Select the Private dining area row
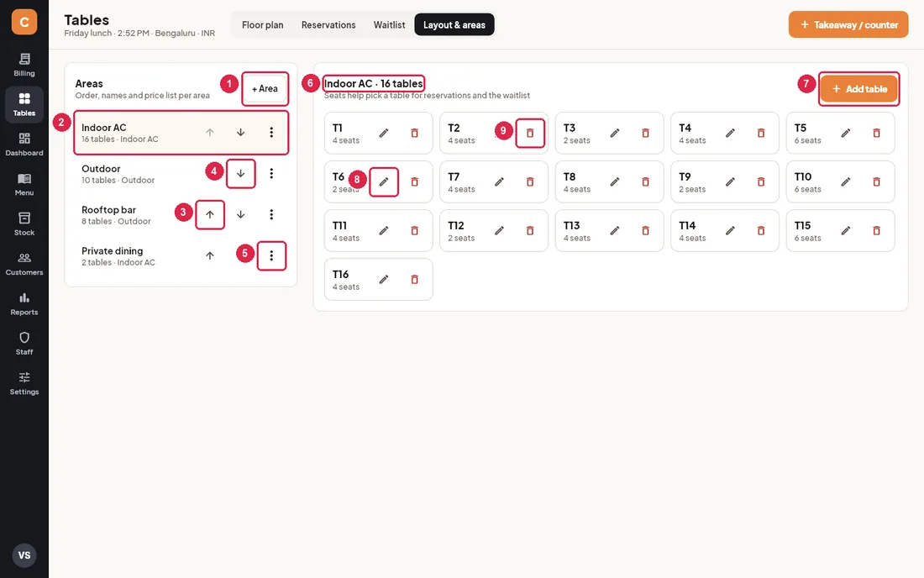Screen dimensions: 924x578 coord(181,255)
